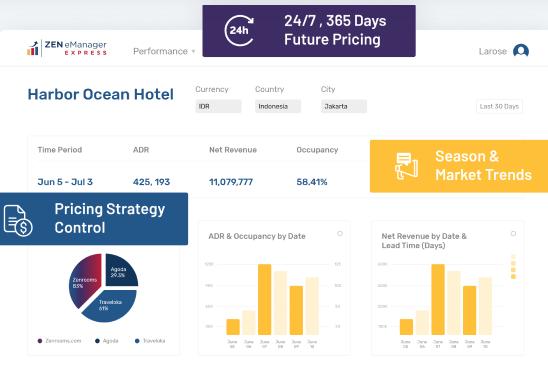Click the Last 30 Days button
This screenshot has height=365, width=548.
(x=499, y=106)
